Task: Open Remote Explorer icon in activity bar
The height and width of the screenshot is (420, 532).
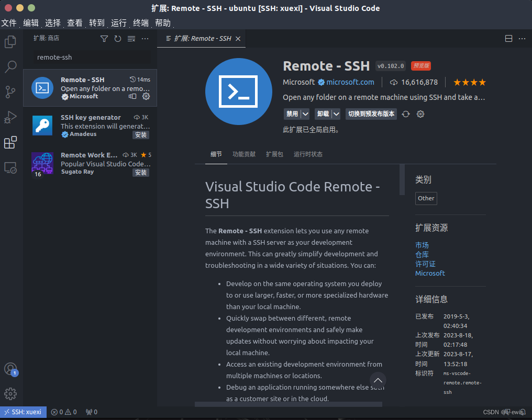Action: pos(10,168)
